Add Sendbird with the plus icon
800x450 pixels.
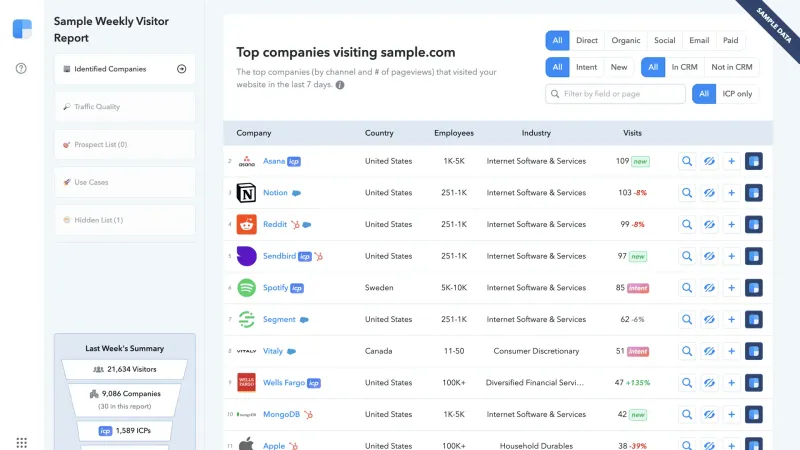[x=731, y=256]
